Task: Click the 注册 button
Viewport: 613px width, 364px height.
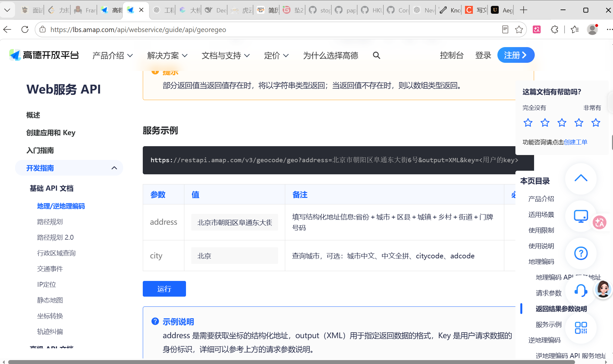Action: pyautogui.click(x=516, y=55)
